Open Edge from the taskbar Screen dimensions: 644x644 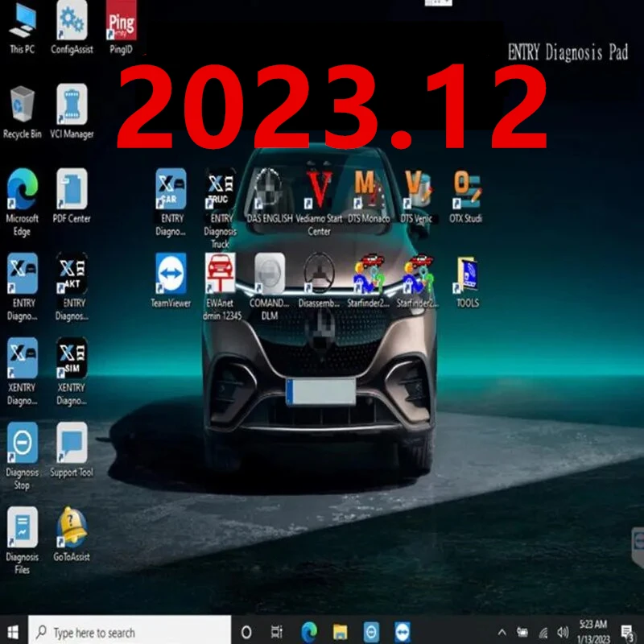click(x=309, y=632)
